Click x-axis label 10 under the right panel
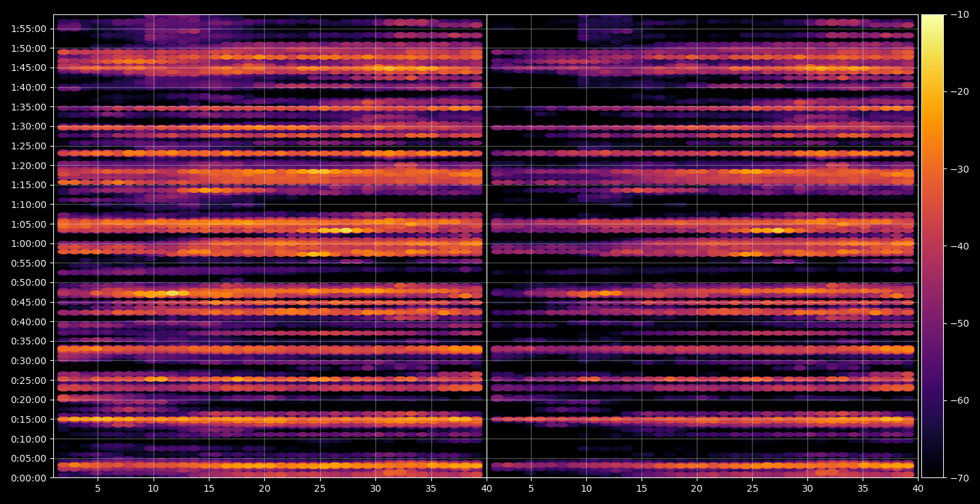Screen dimensions: 980x504 [586, 489]
